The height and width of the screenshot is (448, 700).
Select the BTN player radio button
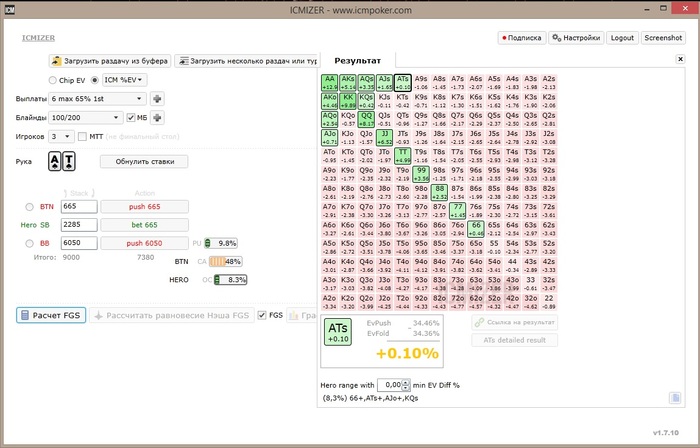click(x=29, y=207)
